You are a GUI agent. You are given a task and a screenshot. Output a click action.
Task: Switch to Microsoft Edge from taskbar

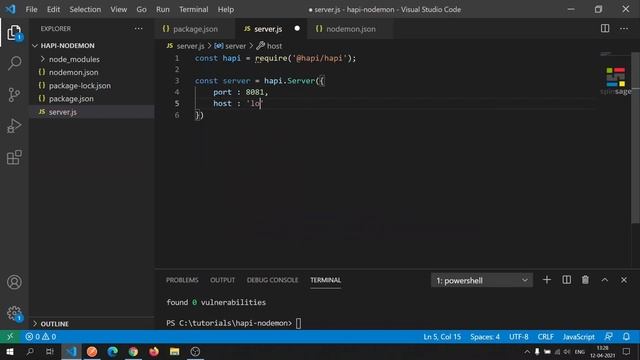coord(113,352)
